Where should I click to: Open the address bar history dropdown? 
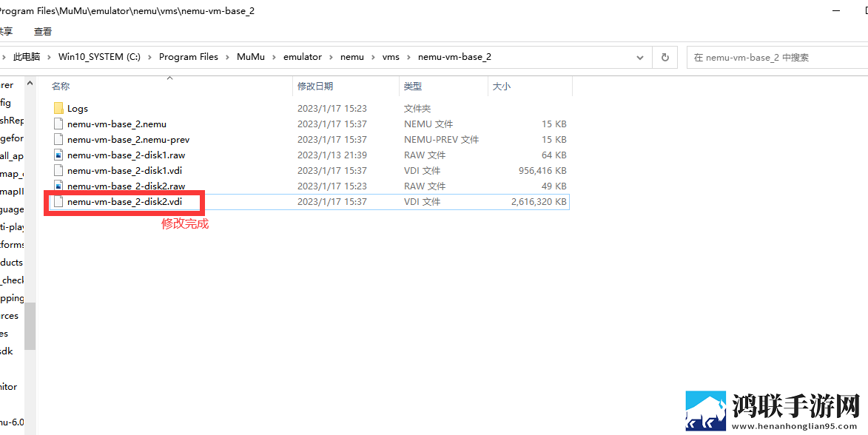click(x=640, y=57)
